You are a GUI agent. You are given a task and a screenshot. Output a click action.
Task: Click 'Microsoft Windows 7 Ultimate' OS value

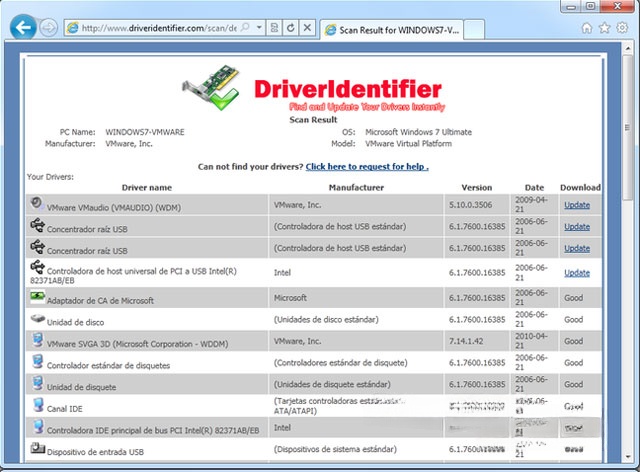pyautogui.click(x=418, y=132)
